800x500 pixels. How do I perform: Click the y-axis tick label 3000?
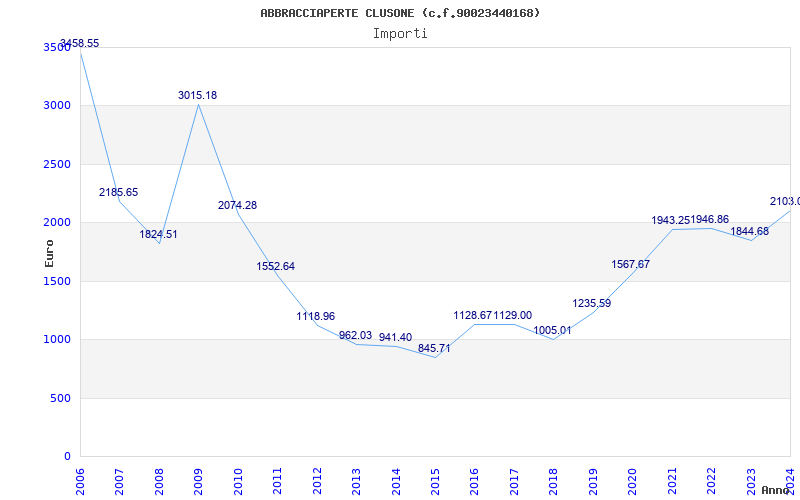tap(58, 106)
